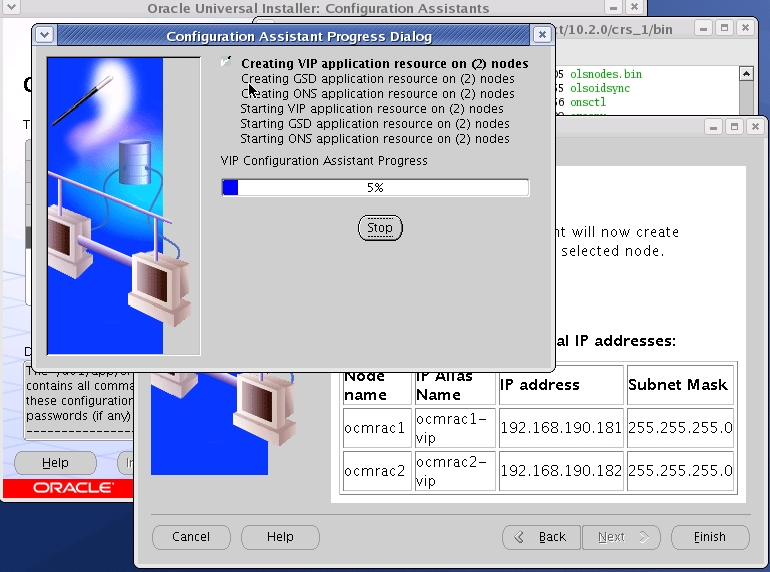Close the VIP wizard window

pyautogui.click(x=755, y=127)
